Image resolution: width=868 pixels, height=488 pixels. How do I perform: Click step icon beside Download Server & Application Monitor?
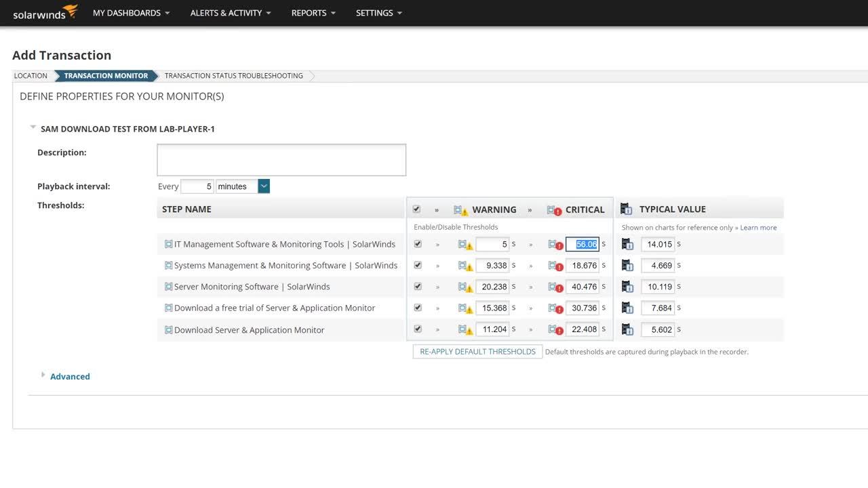point(168,330)
